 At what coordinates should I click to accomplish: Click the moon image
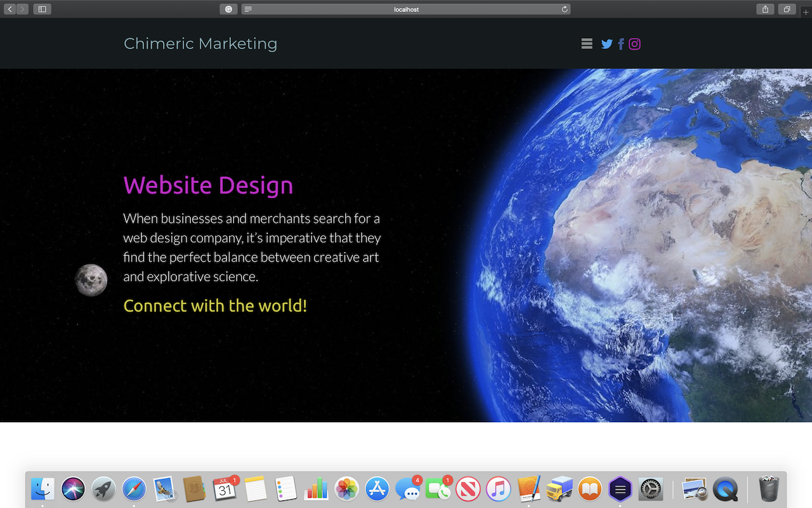tap(91, 280)
